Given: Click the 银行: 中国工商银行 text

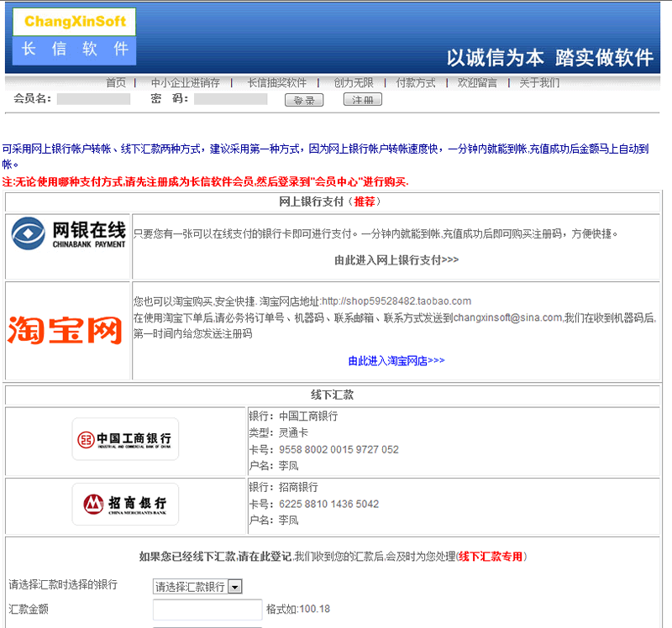Looking at the screenshot, I should click(293, 416).
